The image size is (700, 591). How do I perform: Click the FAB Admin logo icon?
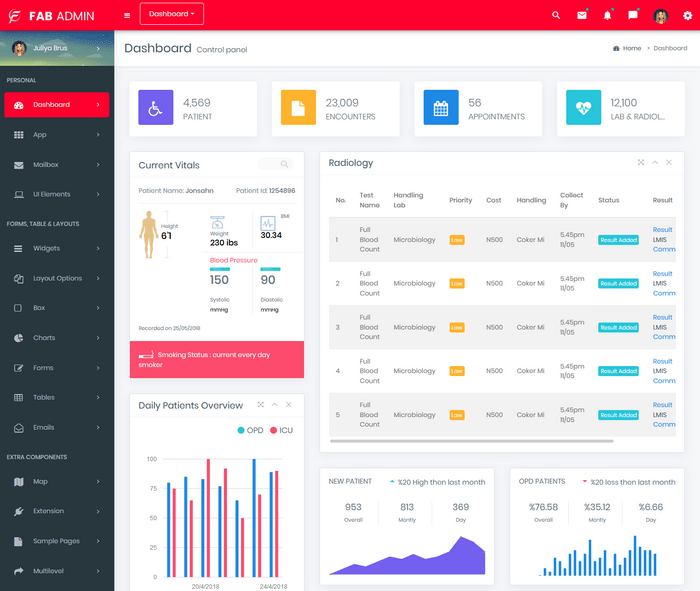(x=15, y=16)
